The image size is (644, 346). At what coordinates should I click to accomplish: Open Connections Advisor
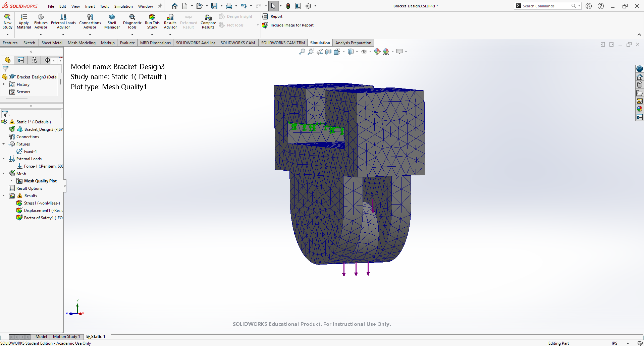pos(90,21)
